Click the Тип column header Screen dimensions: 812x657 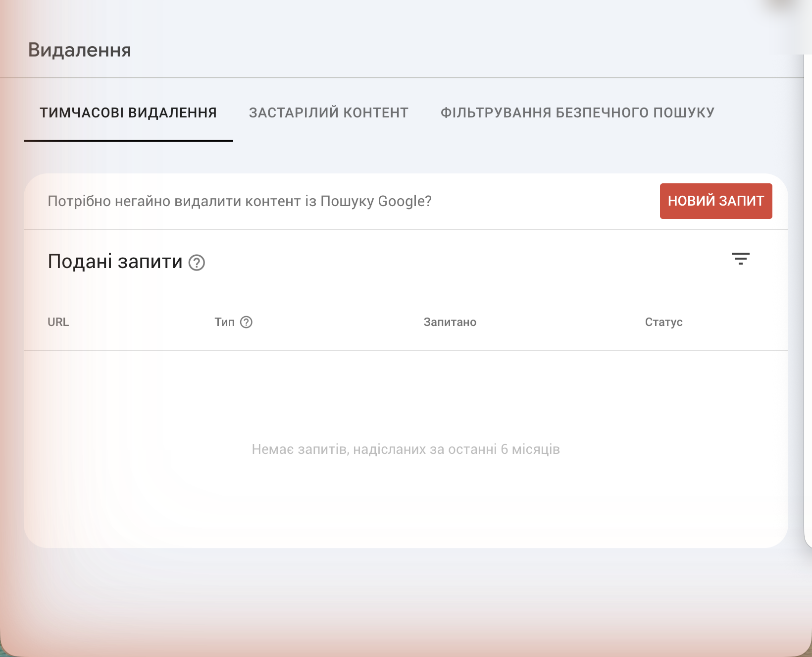[224, 322]
